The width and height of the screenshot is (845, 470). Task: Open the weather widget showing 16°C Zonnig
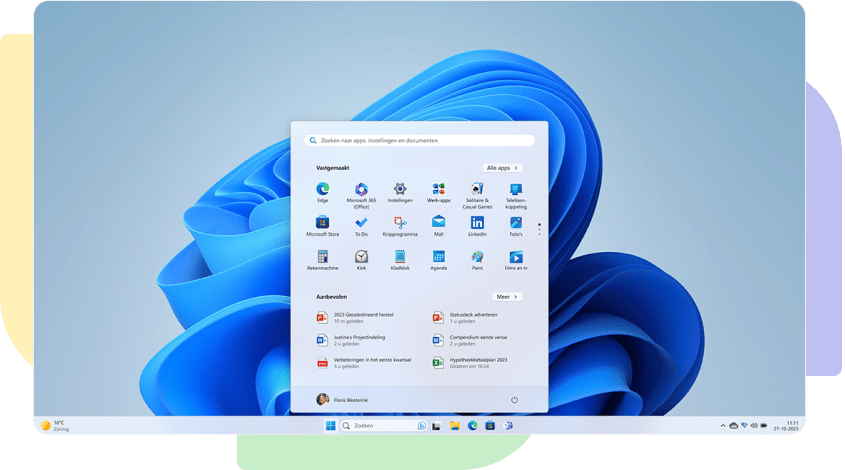tap(55, 426)
